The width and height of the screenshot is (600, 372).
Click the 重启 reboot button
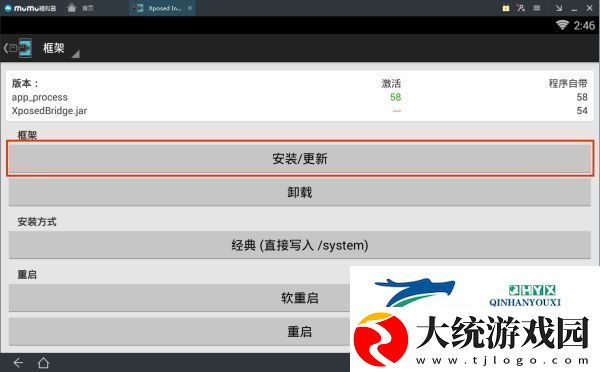[x=300, y=331]
